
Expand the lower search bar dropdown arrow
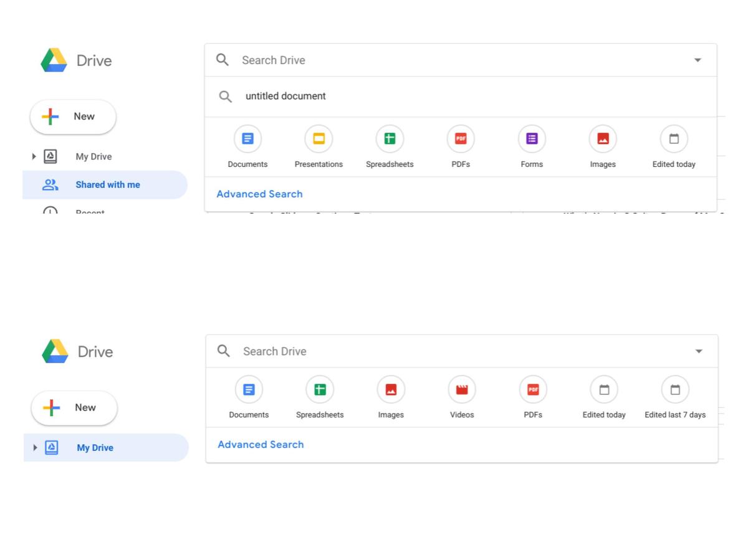699,351
